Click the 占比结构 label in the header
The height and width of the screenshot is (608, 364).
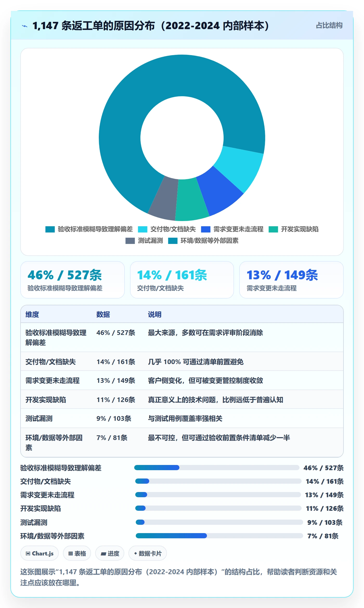click(x=329, y=25)
